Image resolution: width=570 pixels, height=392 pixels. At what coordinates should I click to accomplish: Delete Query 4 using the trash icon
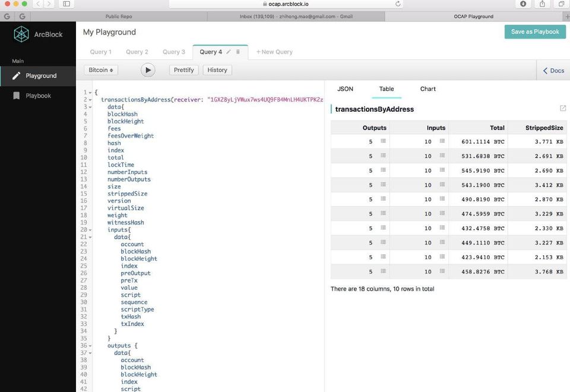pyautogui.click(x=238, y=52)
